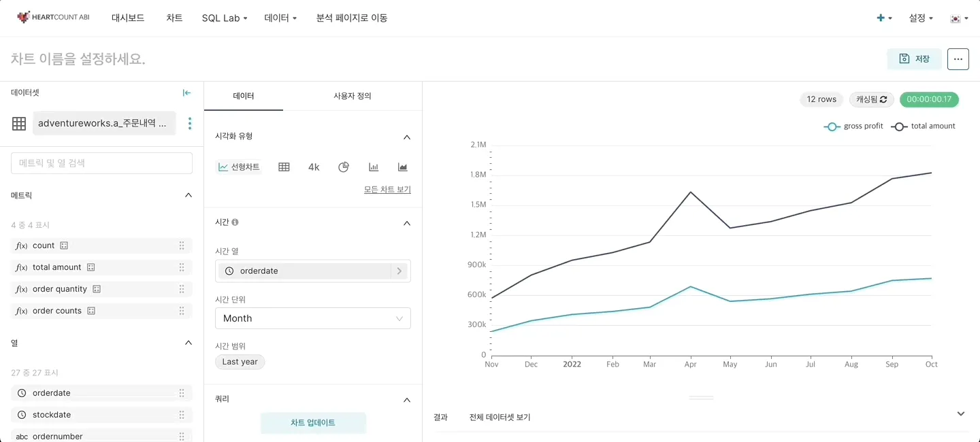Switch to the table visualization icon

284,167
